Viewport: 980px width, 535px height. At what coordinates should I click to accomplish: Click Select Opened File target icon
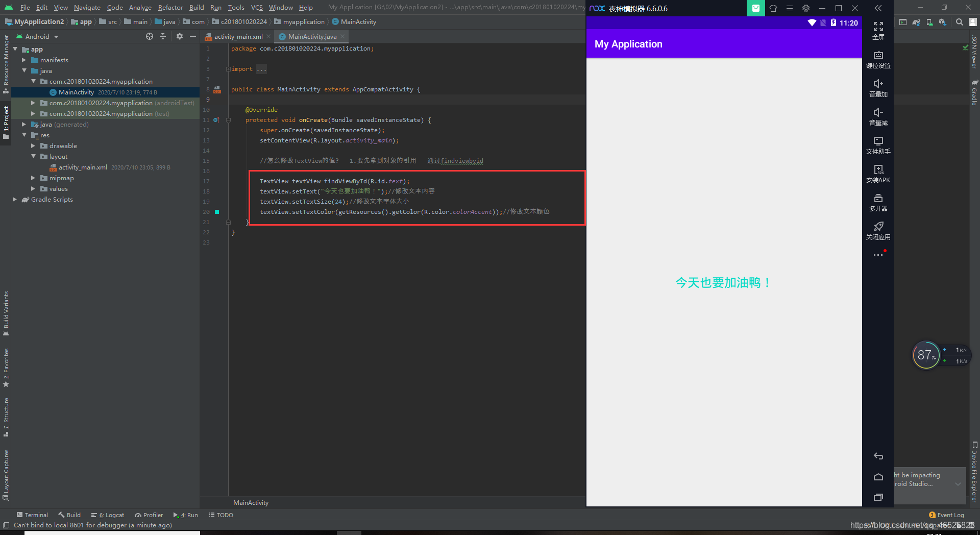[149, 36]
